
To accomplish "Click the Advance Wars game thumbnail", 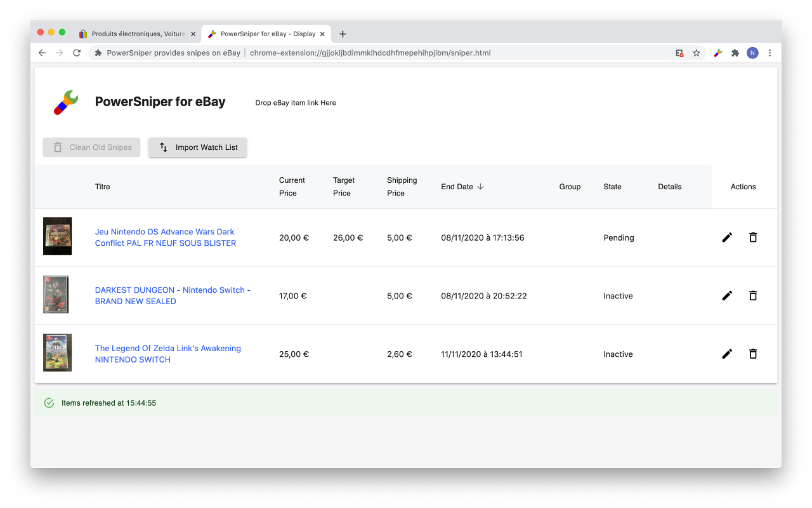I will click(x=57, y=236).
